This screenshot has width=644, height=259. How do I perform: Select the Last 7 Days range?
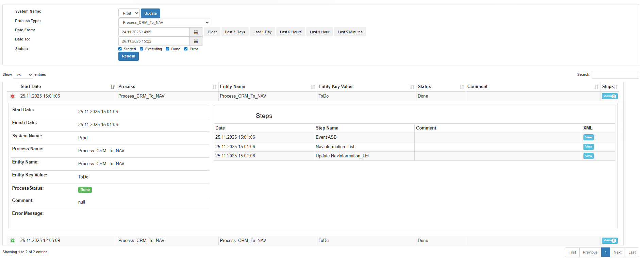point(235,32)
